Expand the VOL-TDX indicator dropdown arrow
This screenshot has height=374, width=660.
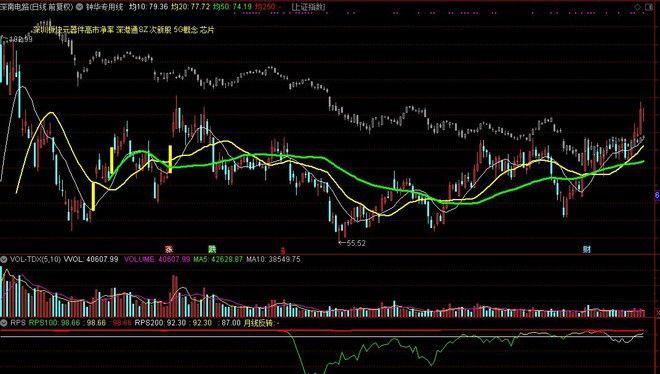4,260
